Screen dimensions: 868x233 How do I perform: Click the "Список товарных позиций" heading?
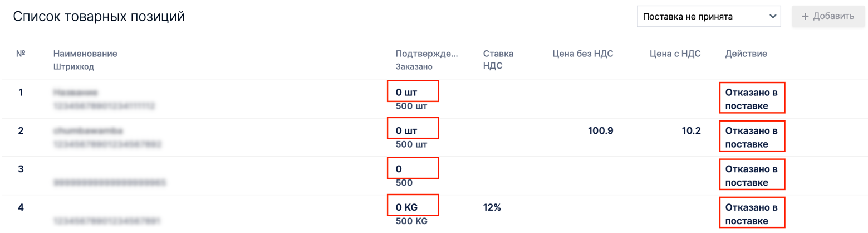[x=99, y=17]
